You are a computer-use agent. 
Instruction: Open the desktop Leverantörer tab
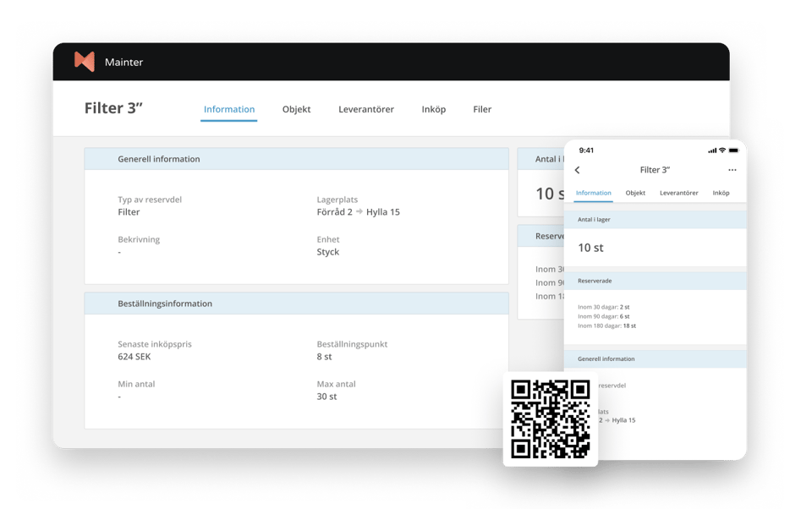point(366,109)
